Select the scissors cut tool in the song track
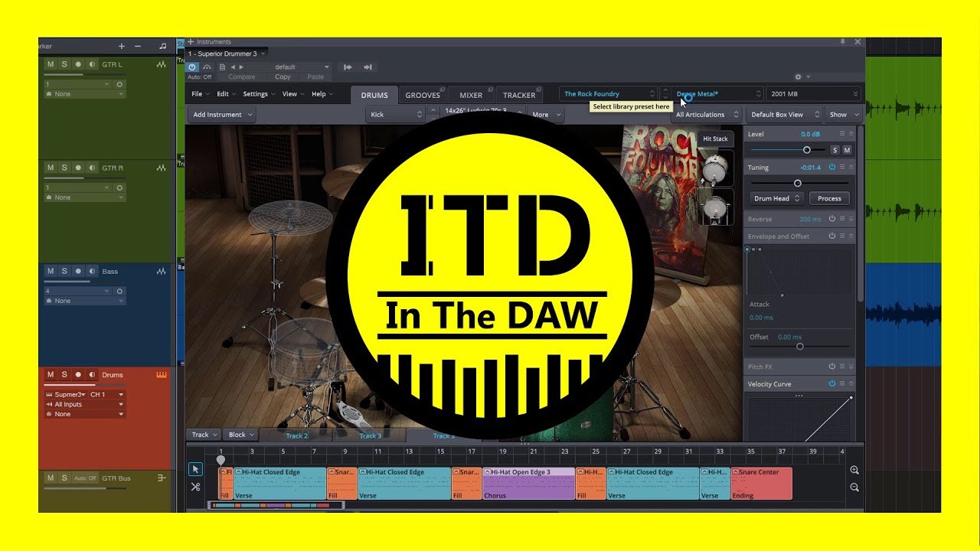This screenshot has height=551, width=980. tap(195, 487)
